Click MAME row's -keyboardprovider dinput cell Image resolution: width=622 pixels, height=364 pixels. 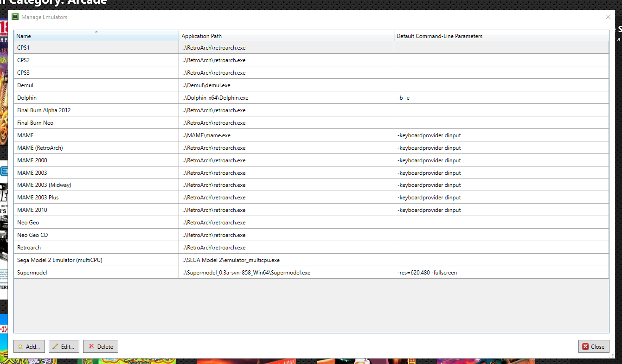pyautogui.click(x=501, y=135)
